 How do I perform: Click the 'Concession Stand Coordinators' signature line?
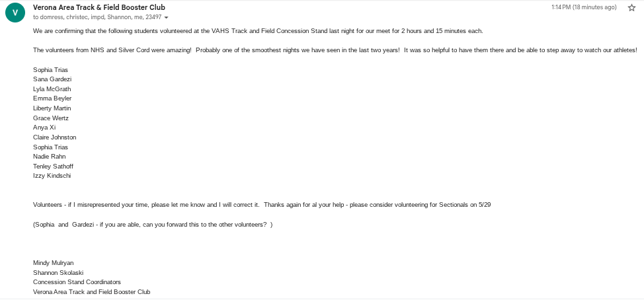click(x=77, y=282)
